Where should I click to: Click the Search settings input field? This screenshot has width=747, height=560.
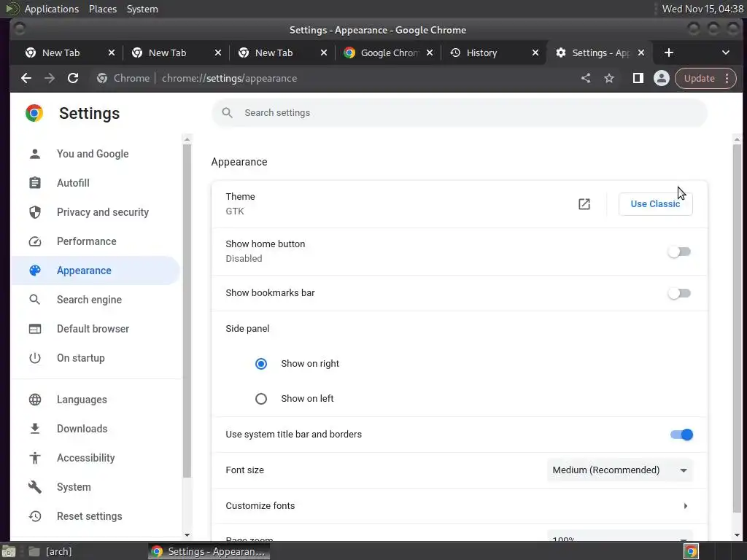tap(460, 113)
